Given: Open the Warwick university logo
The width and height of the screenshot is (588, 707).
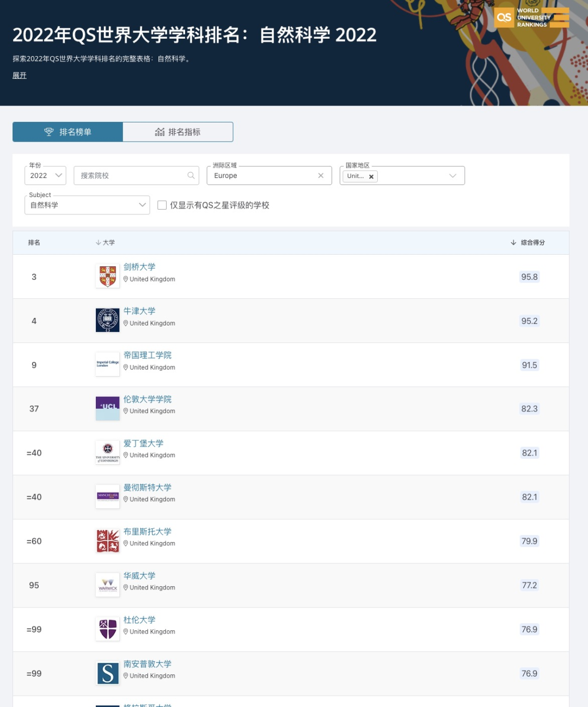Looking at the screenshot, I should [x=108, y=585].
